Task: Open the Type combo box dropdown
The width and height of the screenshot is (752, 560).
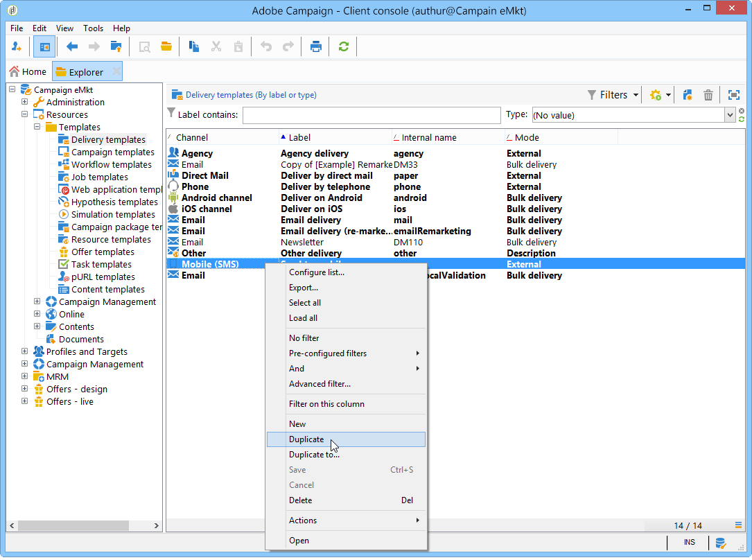Action: tap(729, 115)
